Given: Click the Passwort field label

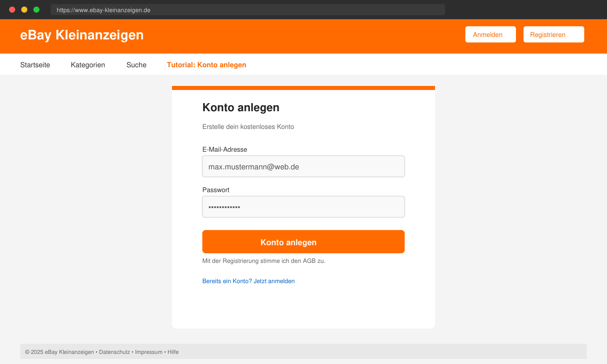Looking at the screenshot, I should click(x=215, y=190).
